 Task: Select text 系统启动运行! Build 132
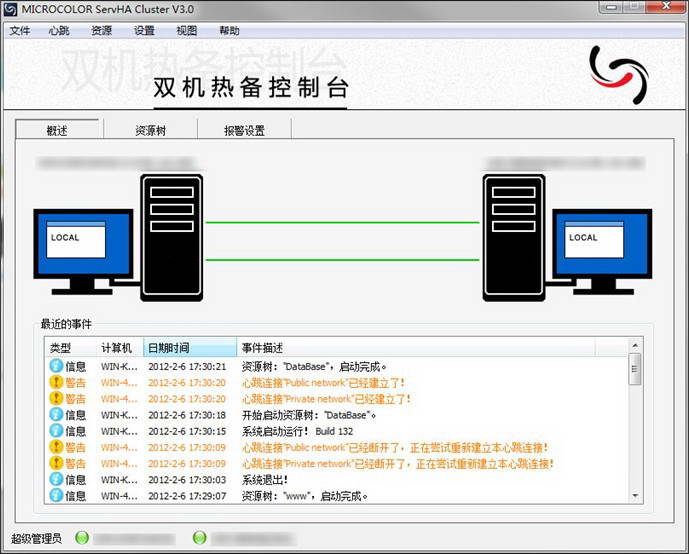coord(297,431)
